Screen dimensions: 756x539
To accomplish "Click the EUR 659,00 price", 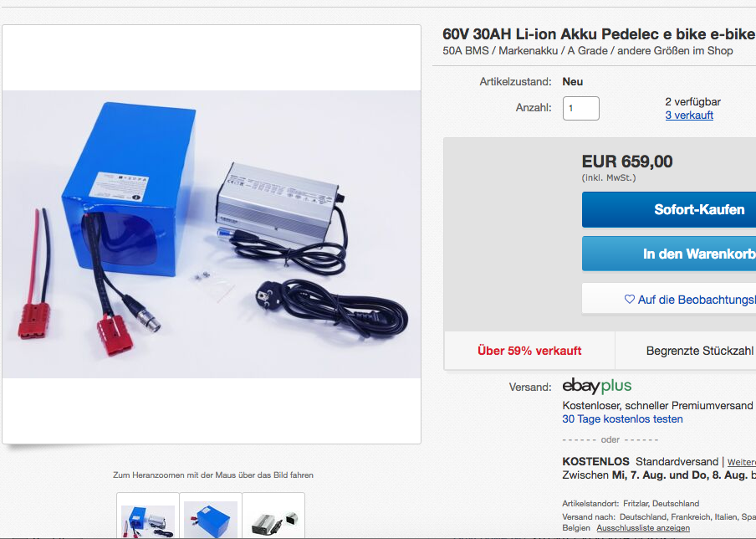I will point(627,162).
